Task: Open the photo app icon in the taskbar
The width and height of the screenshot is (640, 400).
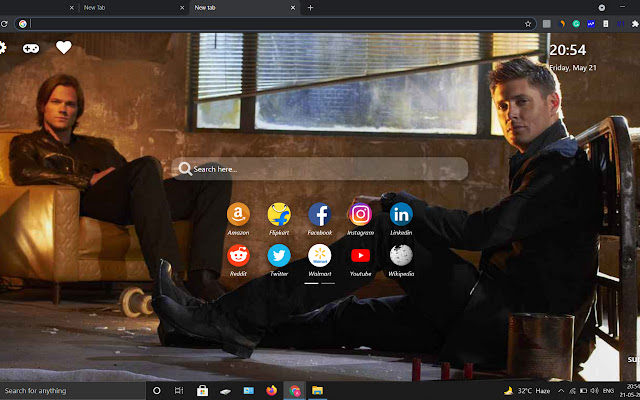Action: pos(249,391)
